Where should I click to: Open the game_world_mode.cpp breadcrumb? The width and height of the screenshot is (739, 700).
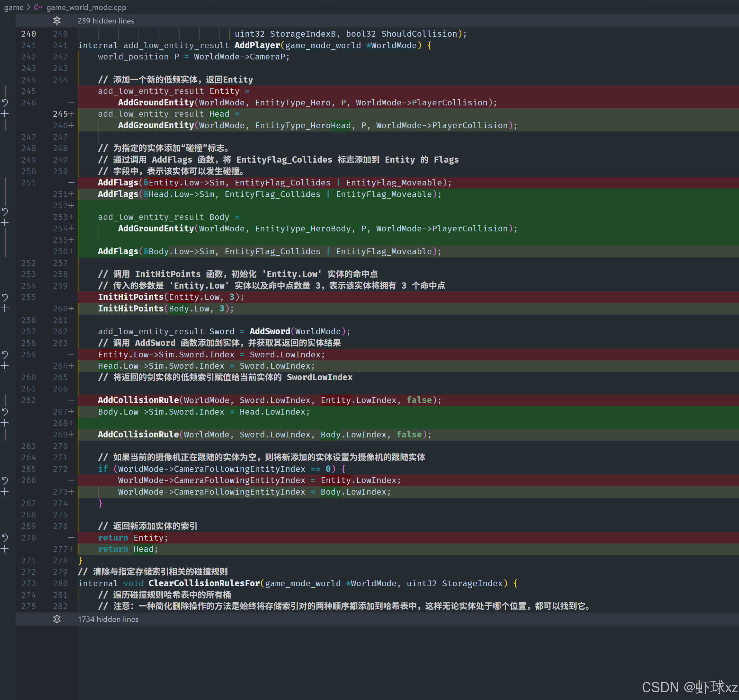86,7
